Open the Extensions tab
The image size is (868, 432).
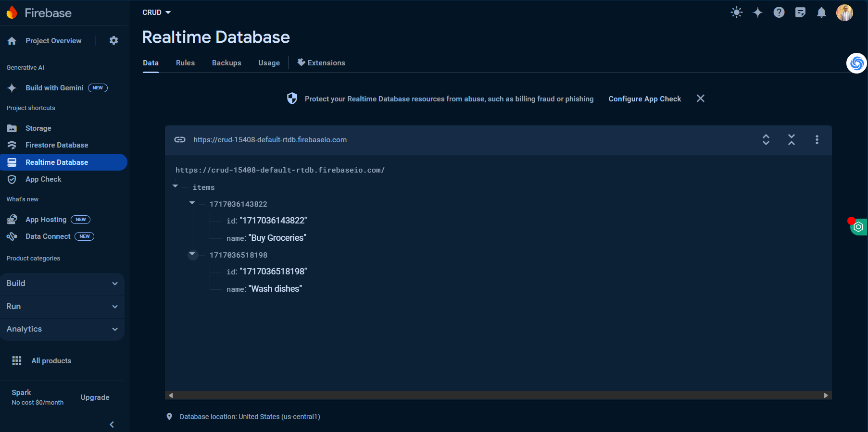coord(321,63)
